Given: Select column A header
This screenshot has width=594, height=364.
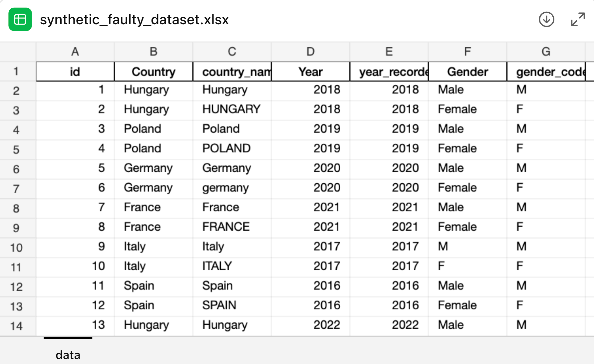Looking at the screenshot, I should pyautogui.click(x=75, y=52).
